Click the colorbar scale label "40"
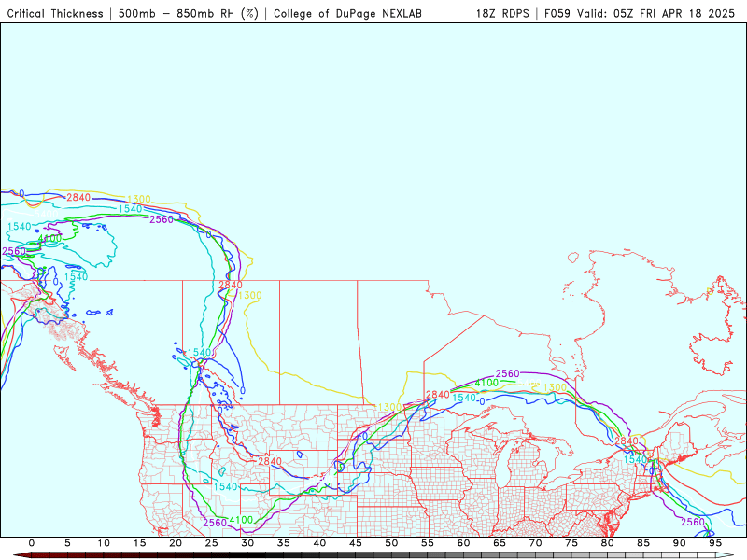This screenshot has height=560, width=747. pyautogui.click(x=319, y=543)
